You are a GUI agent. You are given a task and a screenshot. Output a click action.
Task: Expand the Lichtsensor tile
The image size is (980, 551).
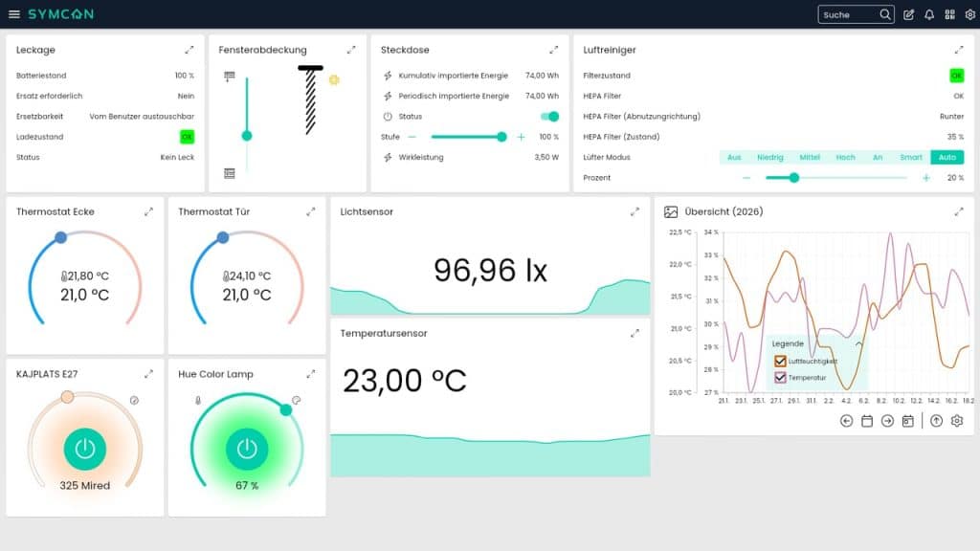635,211
